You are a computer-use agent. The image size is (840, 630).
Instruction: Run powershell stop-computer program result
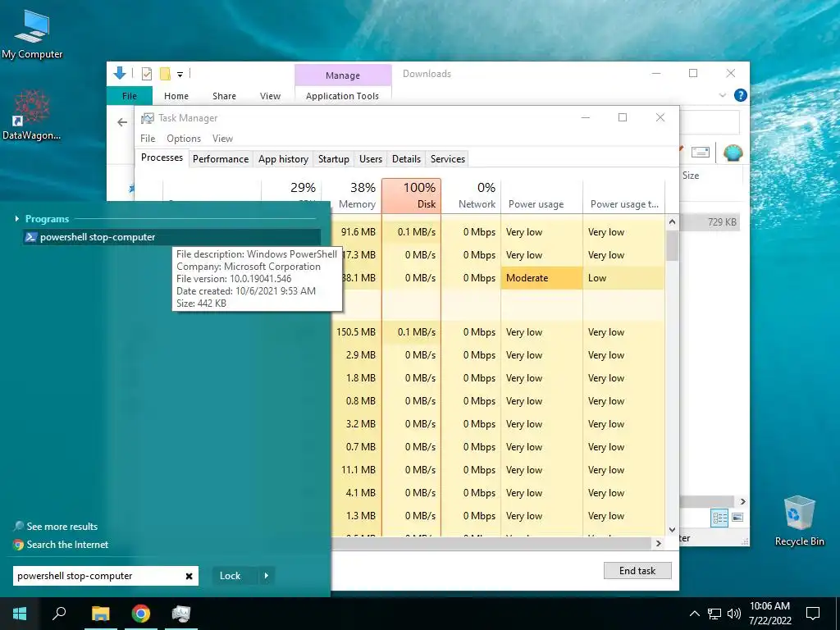[x=172, y=237]
